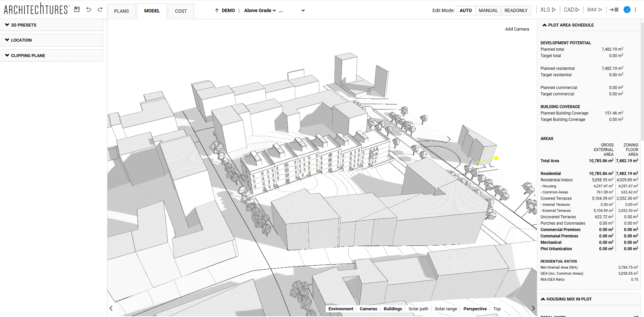
Task: Redo the last action
Action: pyautogui.click(x=100, y=9)
